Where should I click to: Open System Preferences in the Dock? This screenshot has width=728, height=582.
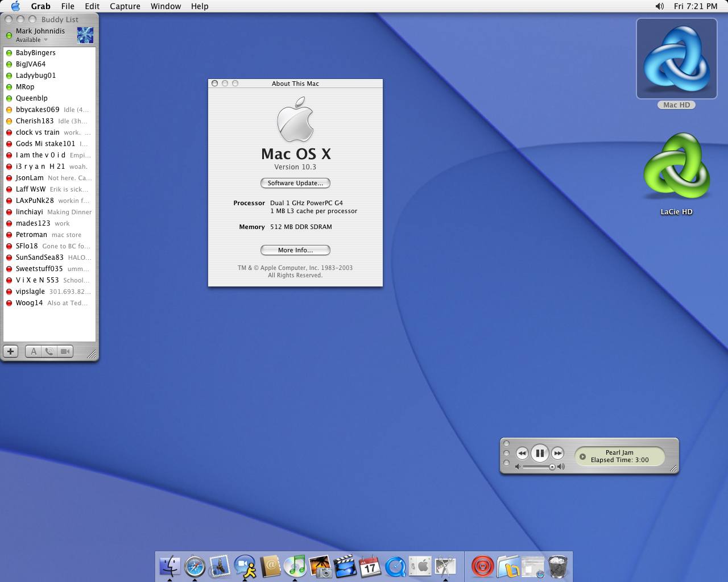[420, 566]
